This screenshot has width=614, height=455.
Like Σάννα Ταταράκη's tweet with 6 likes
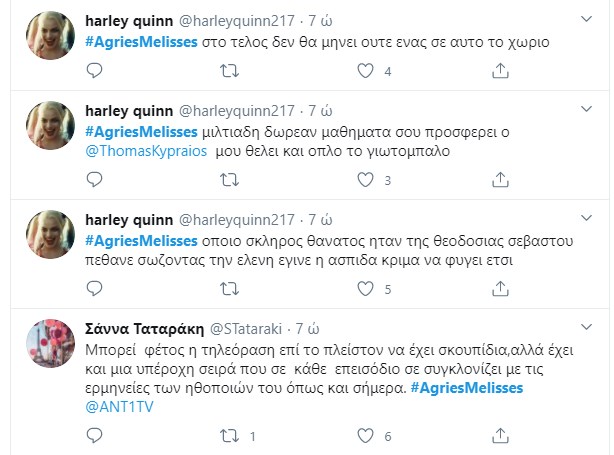click(x=366, y=436)
